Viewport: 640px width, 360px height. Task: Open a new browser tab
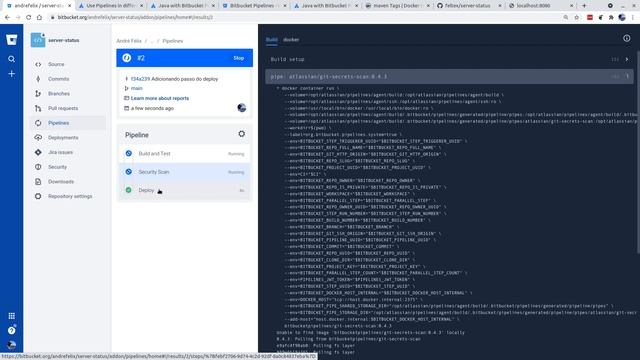pos(584,6)
